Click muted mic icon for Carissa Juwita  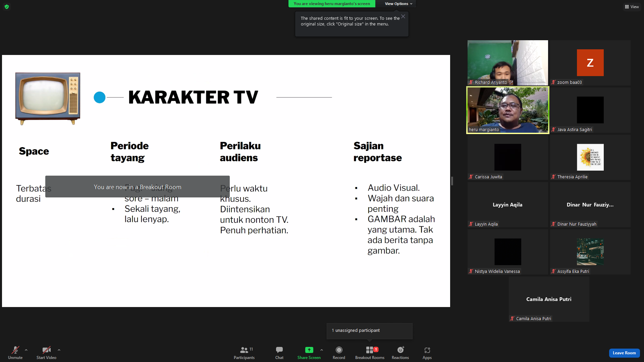471,177
